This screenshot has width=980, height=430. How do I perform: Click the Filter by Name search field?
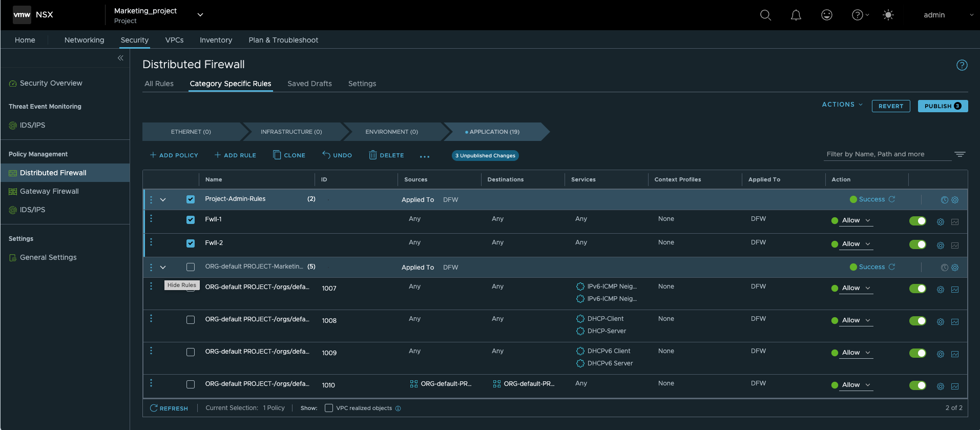(886, 154)
